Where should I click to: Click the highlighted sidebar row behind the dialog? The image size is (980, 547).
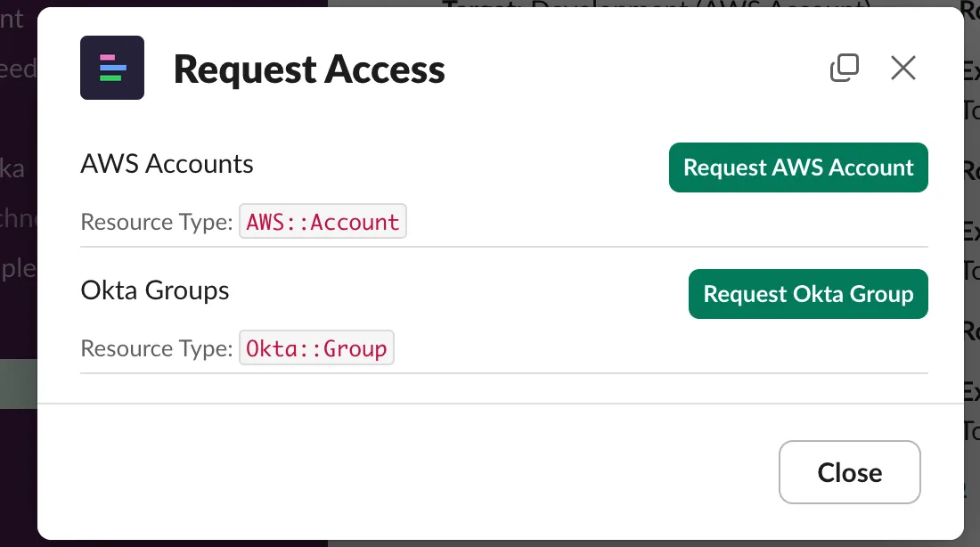point(18,384)
